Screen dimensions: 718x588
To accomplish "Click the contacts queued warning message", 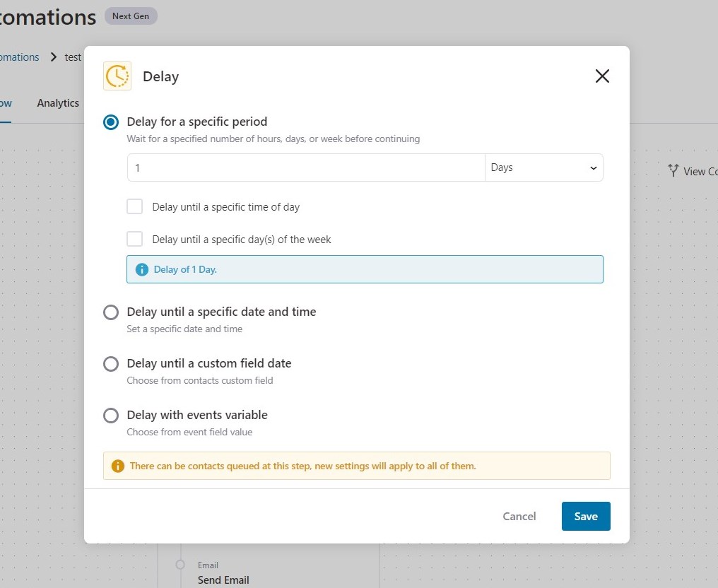I will 302,466.
